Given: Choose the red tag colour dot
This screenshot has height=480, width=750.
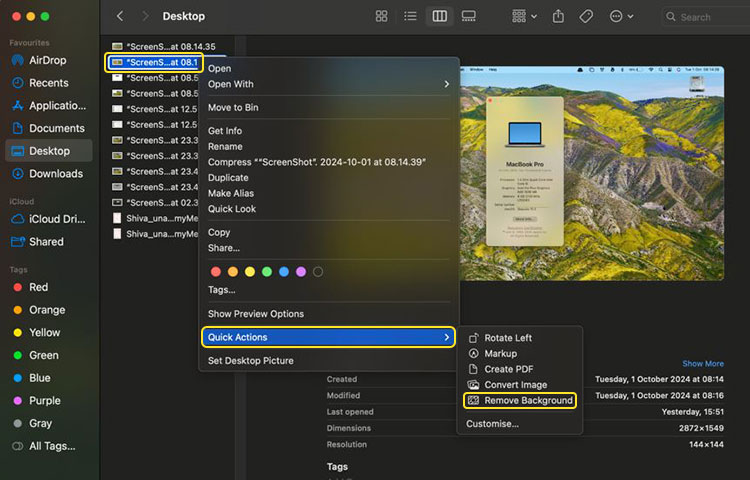Looking at the screenshot, I should click(x=214, y=271).
